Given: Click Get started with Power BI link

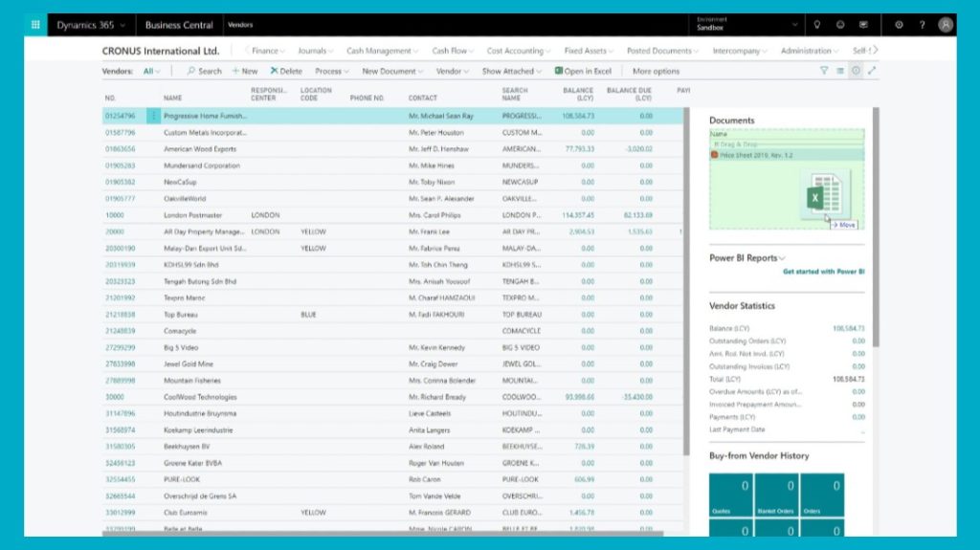Looking at the screenshot, I should point(823,272).
